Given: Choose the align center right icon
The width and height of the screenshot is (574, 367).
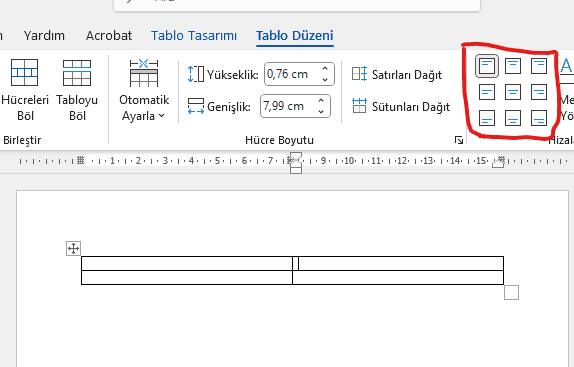Looking at the screenshot, I should click(x=539, y=92).
